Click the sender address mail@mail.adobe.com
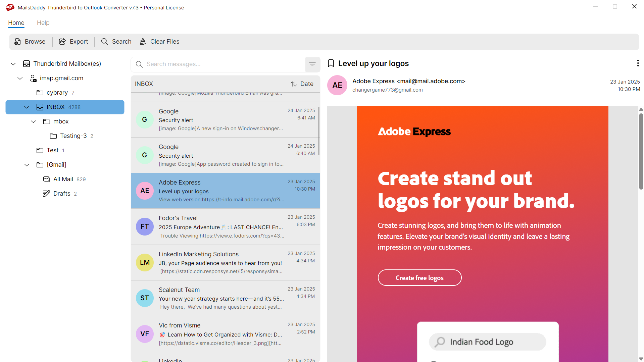The width and height of the screenshot is (644, 362). coord(431,81)
